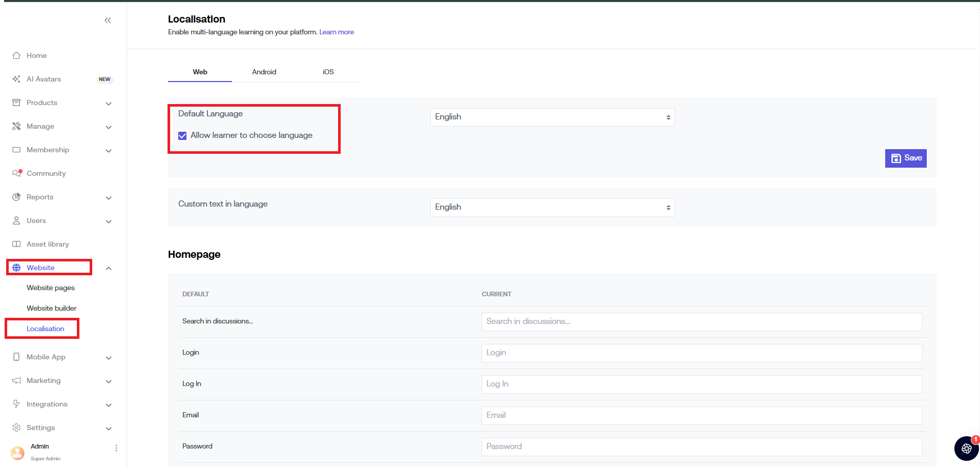This screenshot has height=467, width=980.
Task: Click the Save button
Action: [905, 158]
